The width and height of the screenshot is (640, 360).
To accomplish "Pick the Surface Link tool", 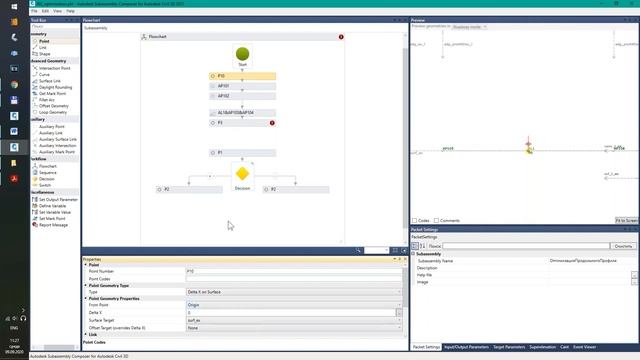I will (49, 81).
